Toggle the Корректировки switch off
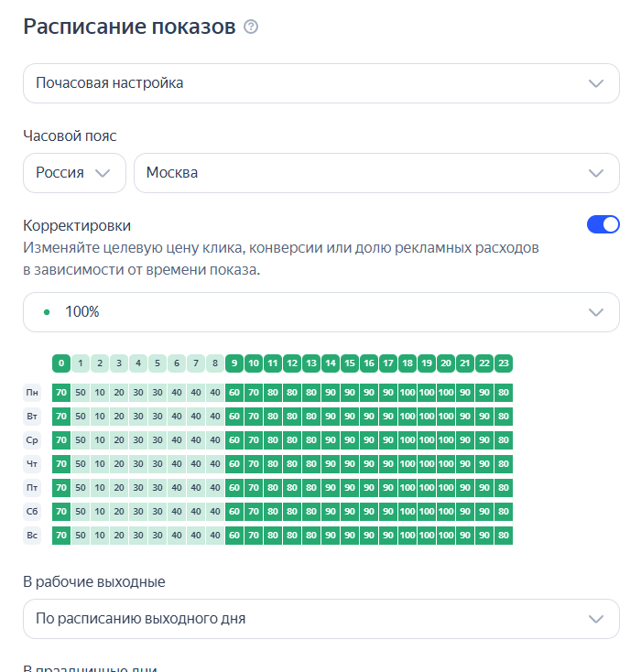Image resolution: width=641 pixels, height=672 pixels. pyautogui.click(x=603, y=224)
